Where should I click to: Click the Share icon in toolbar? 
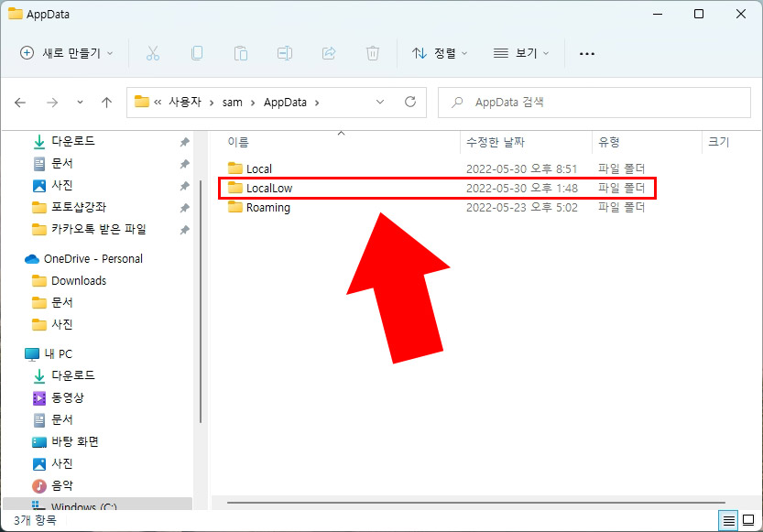pos(329,53)
